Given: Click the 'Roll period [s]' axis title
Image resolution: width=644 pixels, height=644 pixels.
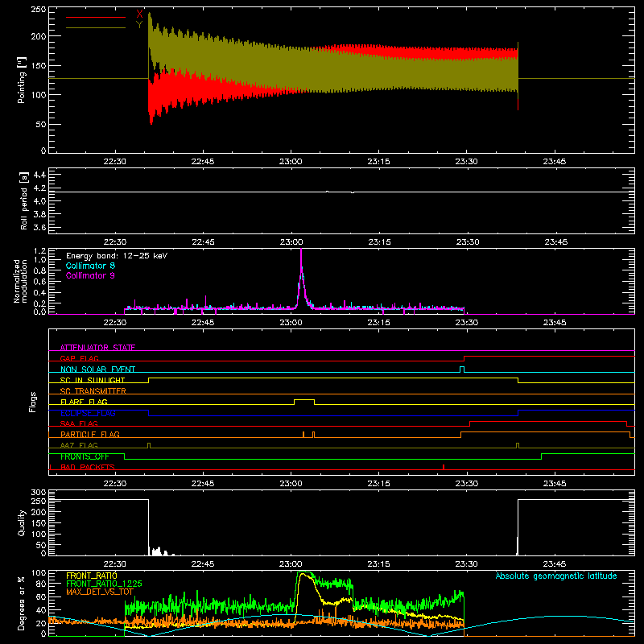Looking at the screenshot, I should pyautogui.click(x=24, y=200).
